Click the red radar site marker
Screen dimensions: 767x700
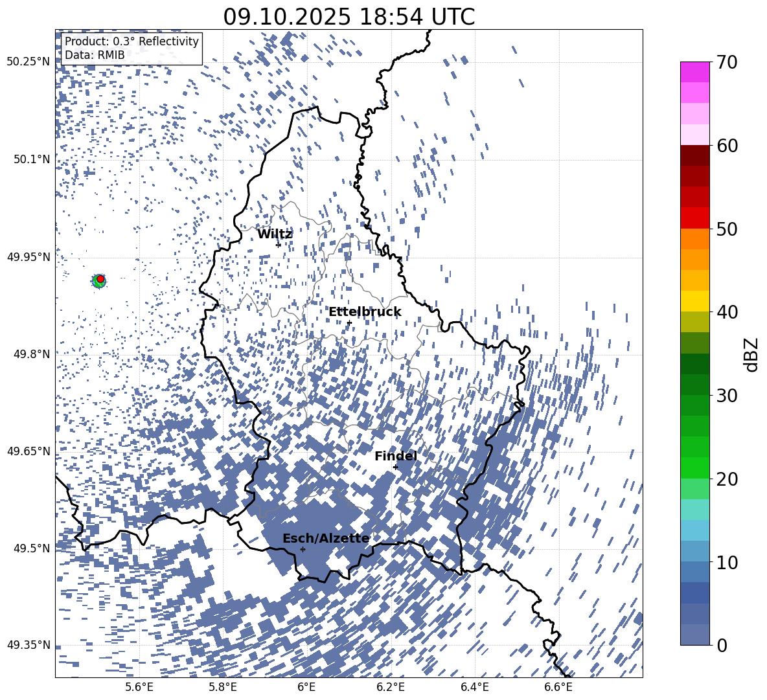pos(100,279)
